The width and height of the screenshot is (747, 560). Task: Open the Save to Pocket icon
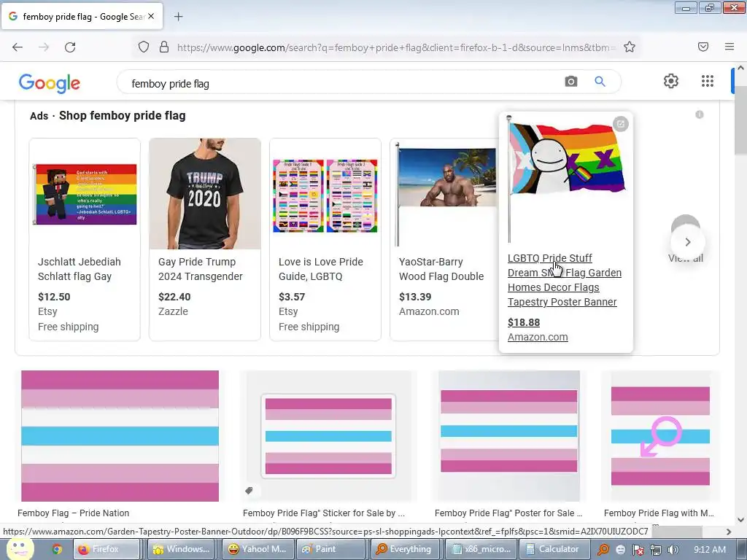703,47
